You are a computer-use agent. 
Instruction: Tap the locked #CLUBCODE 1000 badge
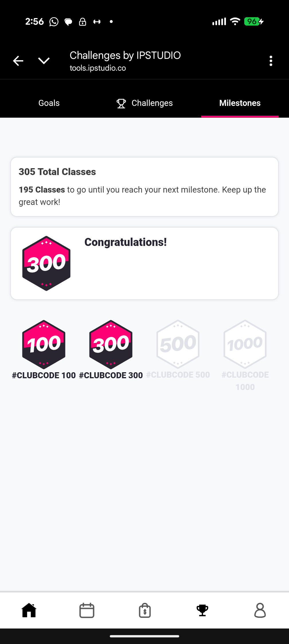click(245, 344)
